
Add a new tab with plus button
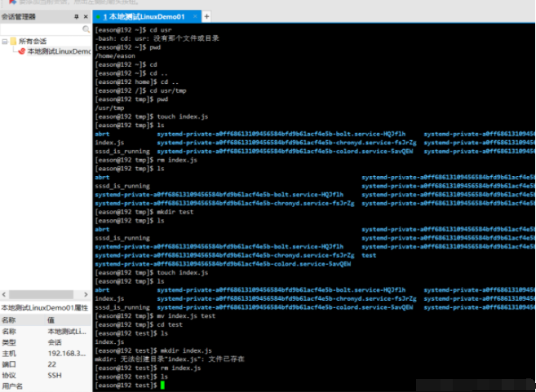(206, 16)
